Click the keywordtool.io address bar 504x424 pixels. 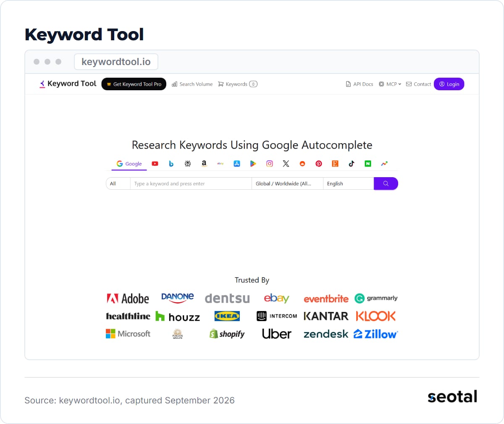click(x=116, y=62)
